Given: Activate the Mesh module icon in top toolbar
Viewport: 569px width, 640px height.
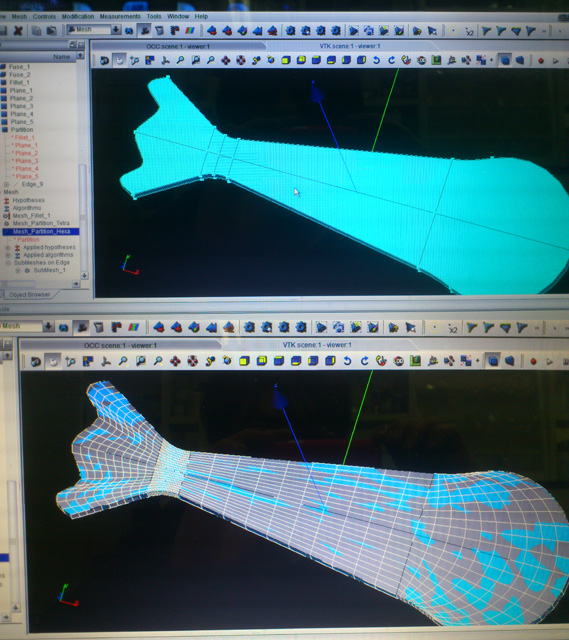Looking at the screenshot, I should [144, 30].
